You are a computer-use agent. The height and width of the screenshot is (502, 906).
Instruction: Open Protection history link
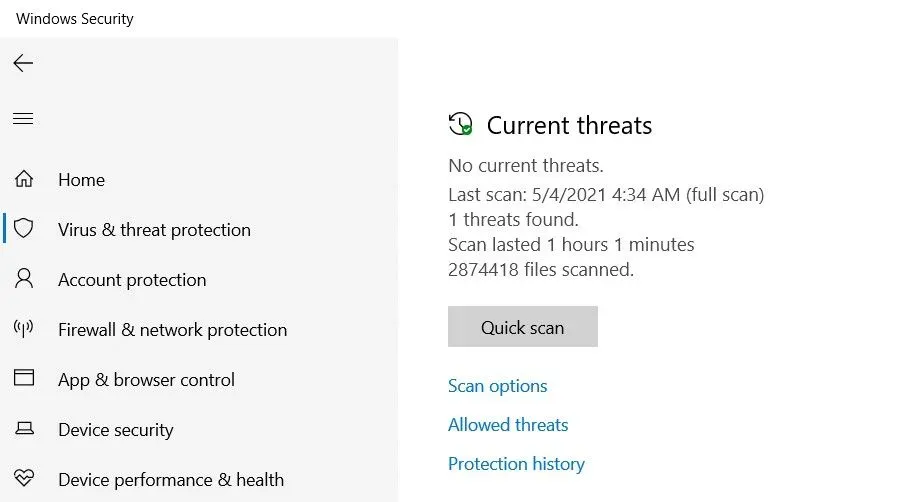tap(516, 464)
